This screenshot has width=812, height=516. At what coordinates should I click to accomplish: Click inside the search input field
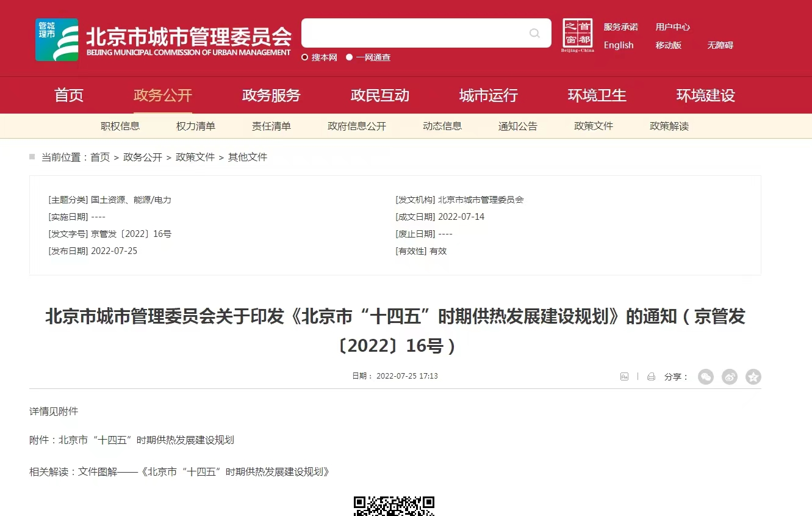(x=415, y=33)
